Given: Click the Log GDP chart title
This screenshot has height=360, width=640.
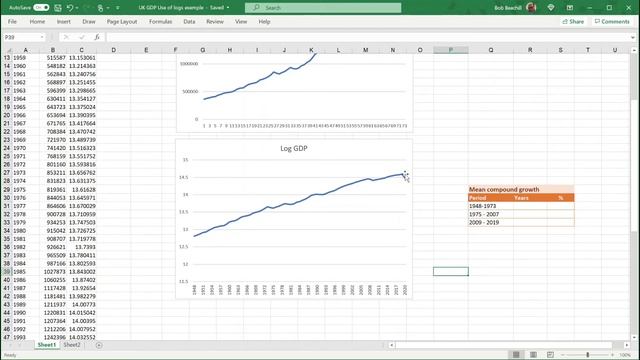Looking at the screenshot, I should point(293,148).
